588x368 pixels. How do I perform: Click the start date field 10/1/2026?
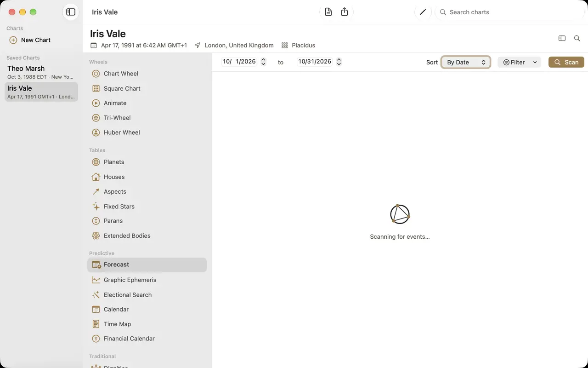click(x=240, y=62)
